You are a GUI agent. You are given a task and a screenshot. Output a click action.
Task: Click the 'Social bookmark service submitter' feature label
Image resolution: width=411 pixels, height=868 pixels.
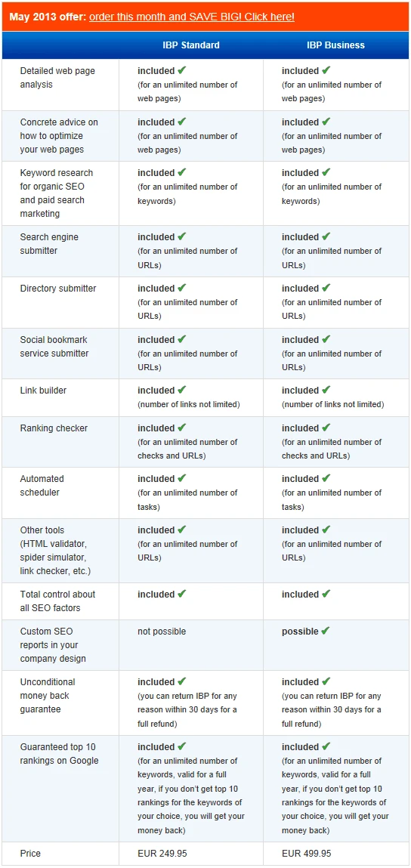tap(54, 347)
